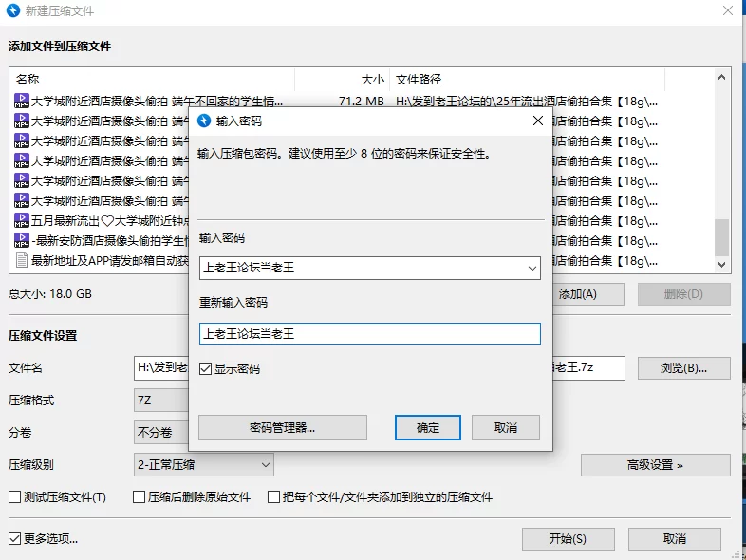Confirm password with 确定 button
Image resolution: width=746 pixels, height=560 pixels.
tap(428, 428)
